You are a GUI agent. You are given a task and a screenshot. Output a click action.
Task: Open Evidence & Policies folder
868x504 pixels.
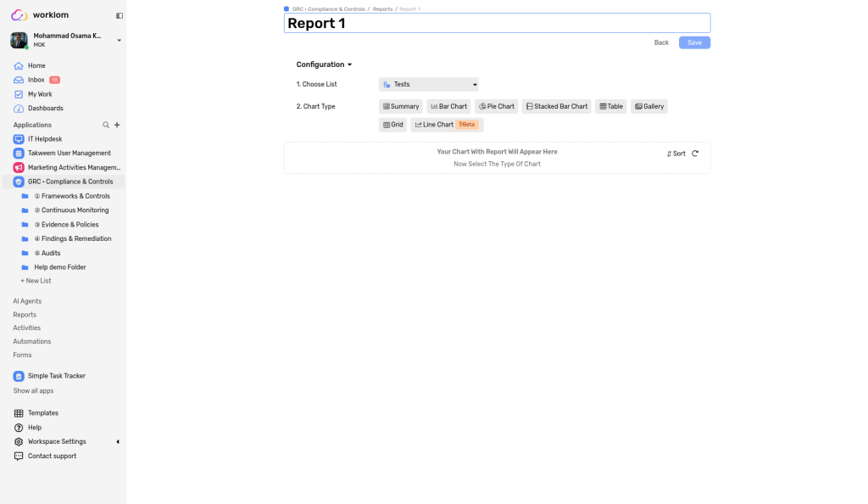[x=66, y=225]
